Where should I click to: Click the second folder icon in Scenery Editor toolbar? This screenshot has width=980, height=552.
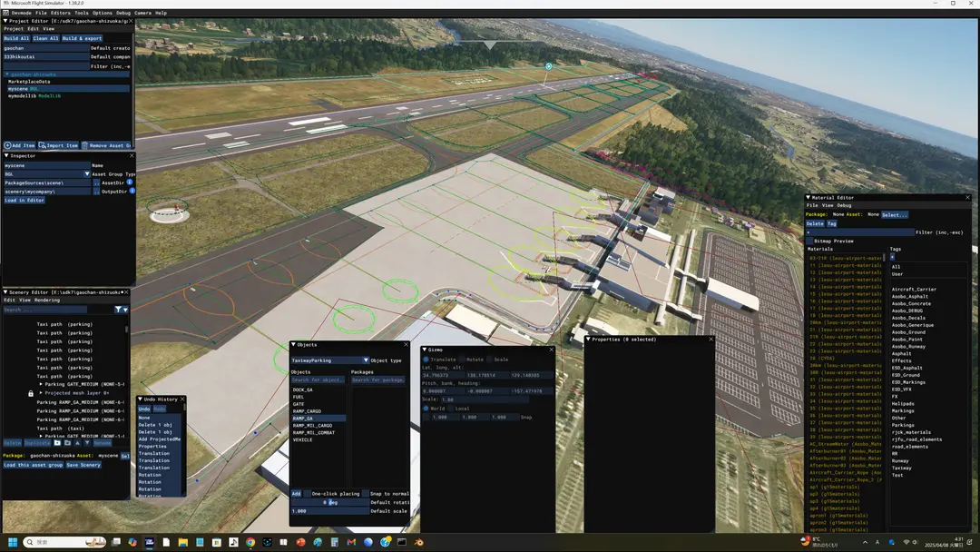[x=67, y=443]
